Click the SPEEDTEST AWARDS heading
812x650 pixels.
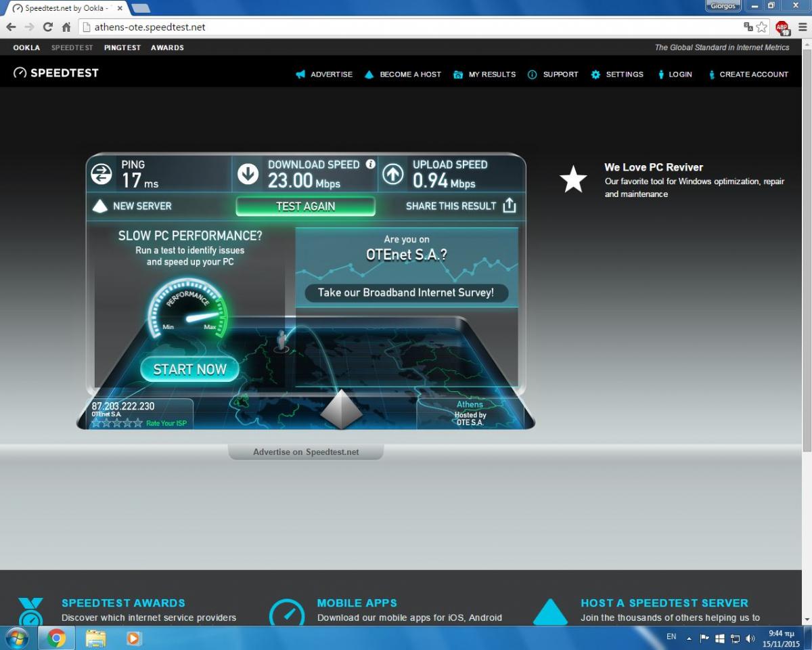[123, 603]
